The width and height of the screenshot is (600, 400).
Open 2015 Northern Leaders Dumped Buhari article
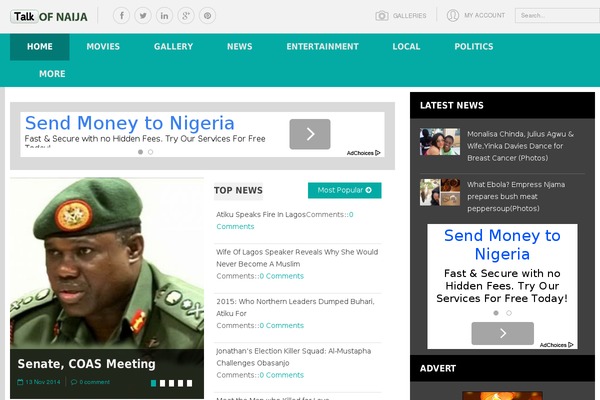(295, 307)
